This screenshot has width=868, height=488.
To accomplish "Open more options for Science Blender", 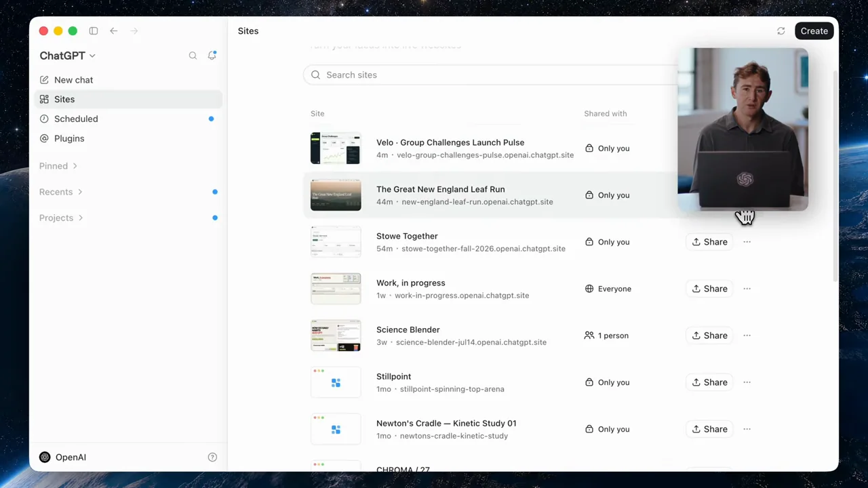I will coord(747,335).
